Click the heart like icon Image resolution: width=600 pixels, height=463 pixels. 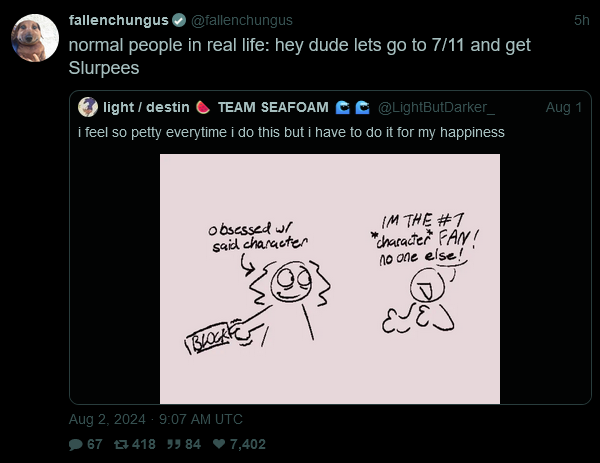[219, 444]
